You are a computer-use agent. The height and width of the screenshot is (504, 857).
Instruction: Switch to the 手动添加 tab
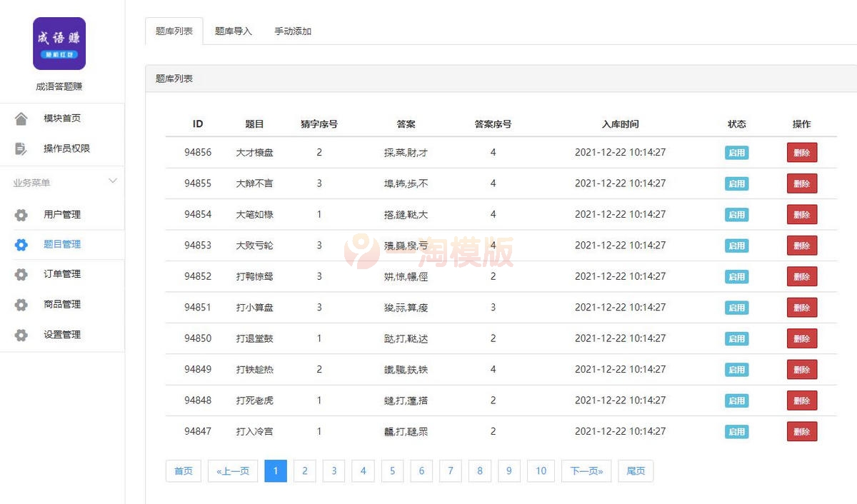click(292, 31)
